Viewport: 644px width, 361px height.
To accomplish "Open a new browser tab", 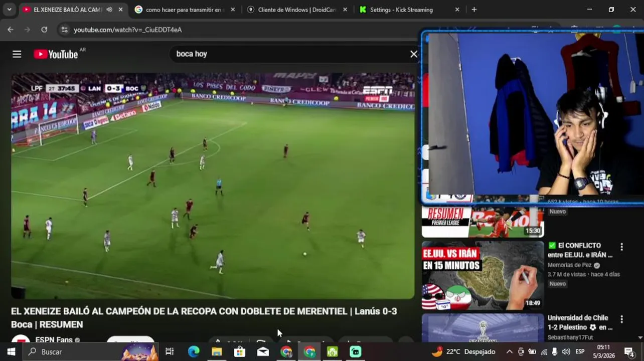I will click(474, 10).
